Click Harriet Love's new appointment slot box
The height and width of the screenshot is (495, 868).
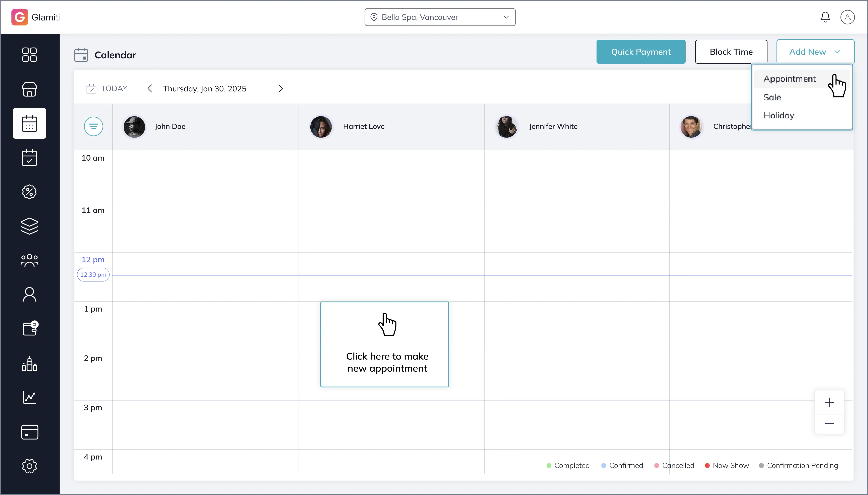tap(384, 344)
